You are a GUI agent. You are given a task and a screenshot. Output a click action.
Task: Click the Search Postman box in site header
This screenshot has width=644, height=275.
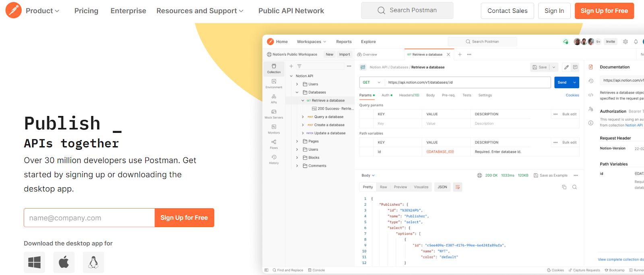tap(407, 10)
